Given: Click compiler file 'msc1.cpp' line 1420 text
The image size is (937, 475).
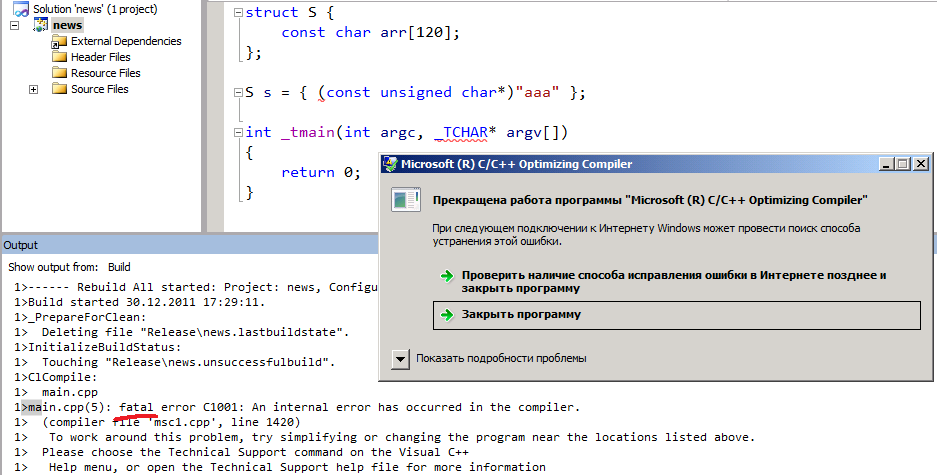Looking at the screenshot, I should [x=171, y=422].
